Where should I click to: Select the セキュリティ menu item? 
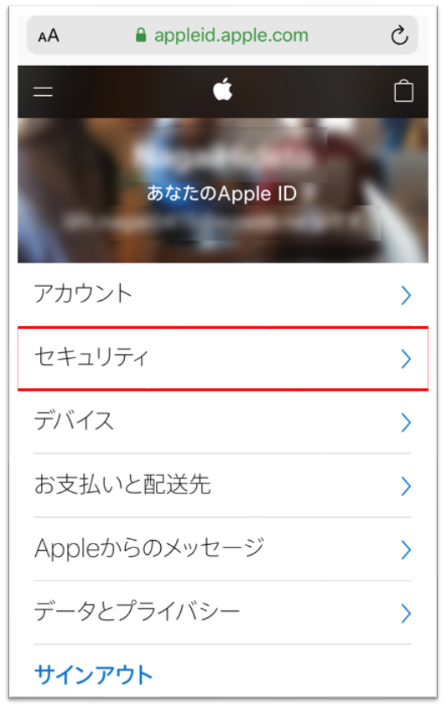[222, 358]
